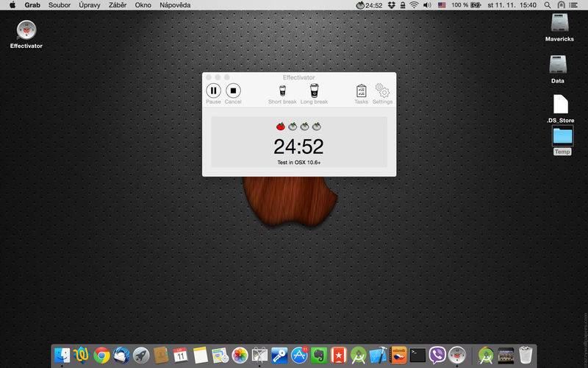
Task: Open Photos from the Dock
Action: pyautogui.click(x=240, y=355)
